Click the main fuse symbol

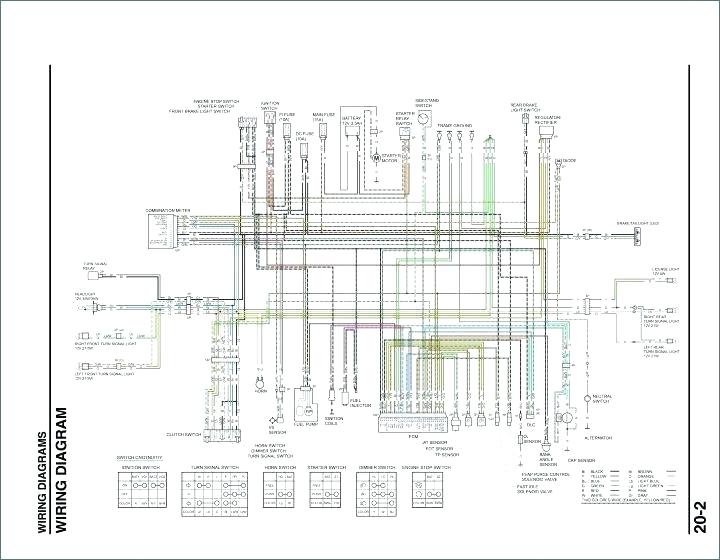pos(322,129)
